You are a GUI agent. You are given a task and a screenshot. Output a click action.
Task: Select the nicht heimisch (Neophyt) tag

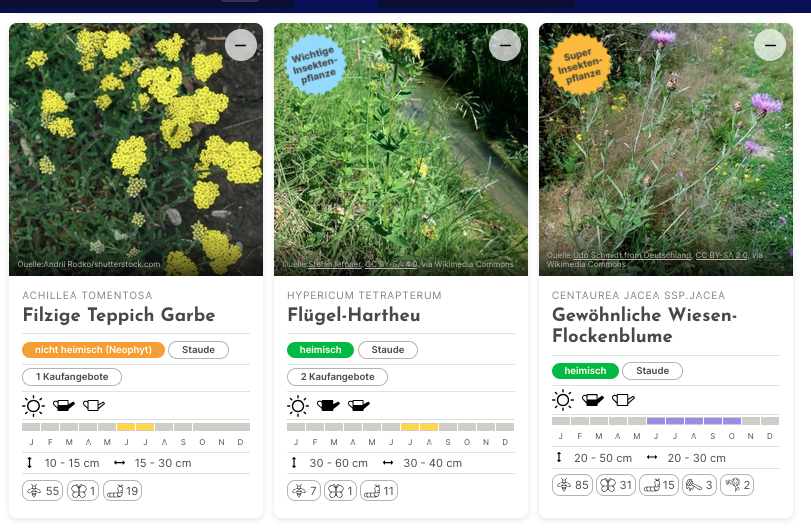(93, 350)
